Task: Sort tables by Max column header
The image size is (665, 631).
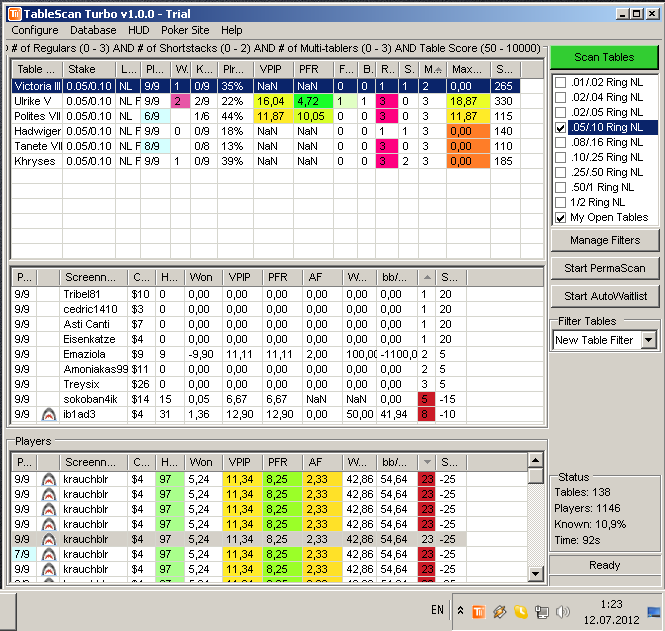Action: (x=469, y=69)
